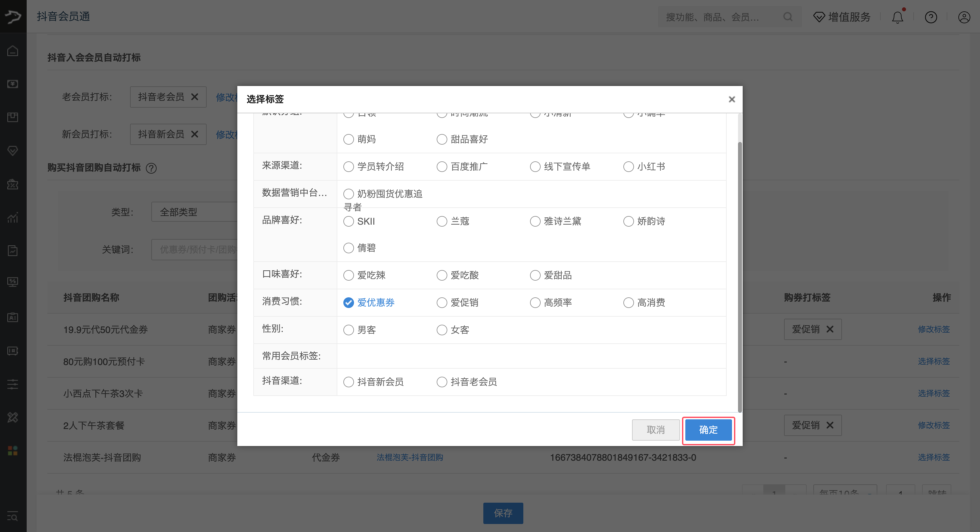Click the app logo in top-left corner
This screenshot has width=980, height=532.
pos(13,16)
